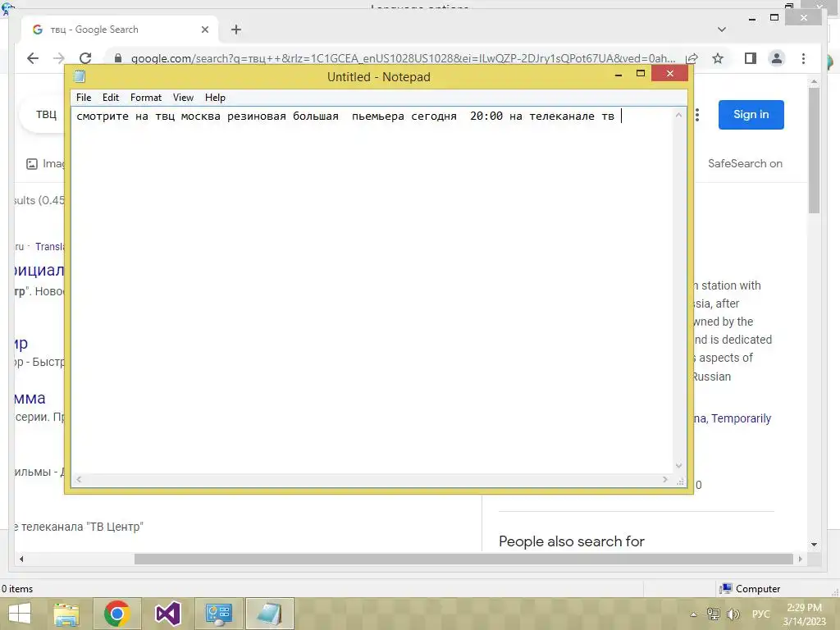
Task: Open network tray icon
Action: [x=713, y=614]
